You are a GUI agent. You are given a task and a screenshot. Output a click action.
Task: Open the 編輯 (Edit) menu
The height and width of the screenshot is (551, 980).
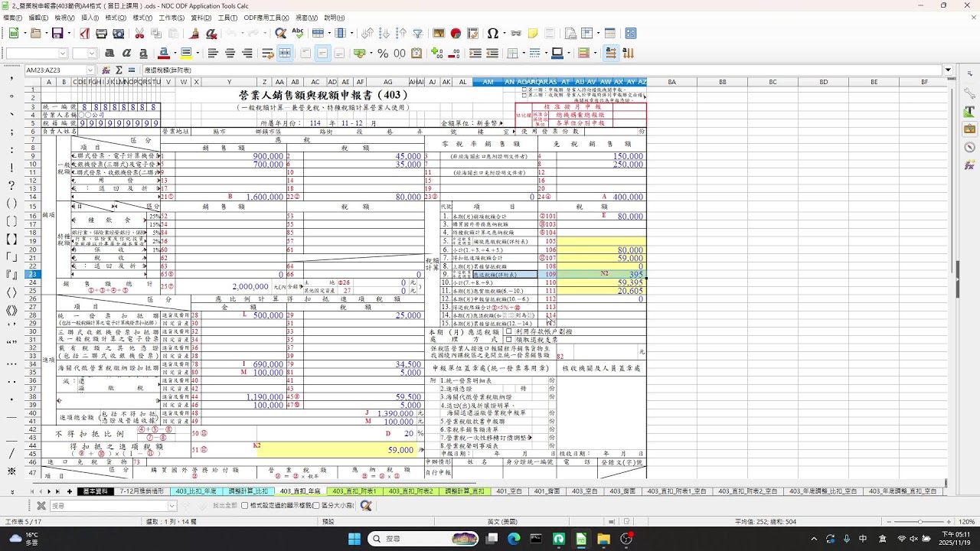pos(38,18)
